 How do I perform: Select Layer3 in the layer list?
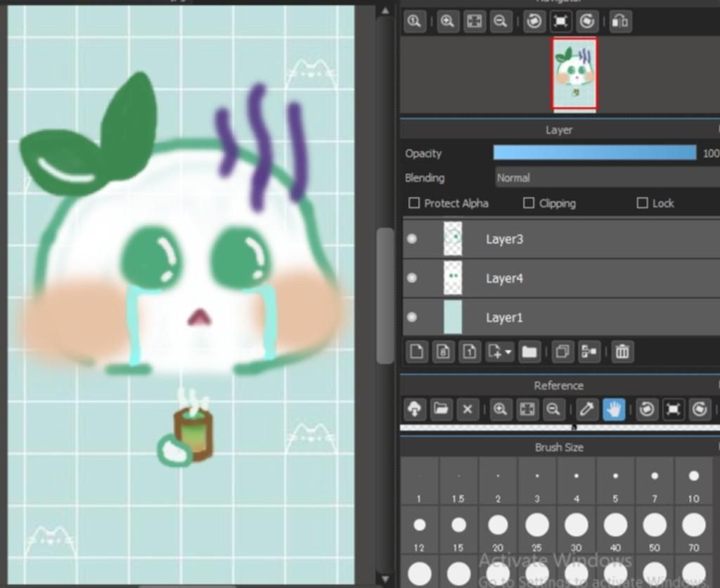(562, 239)
